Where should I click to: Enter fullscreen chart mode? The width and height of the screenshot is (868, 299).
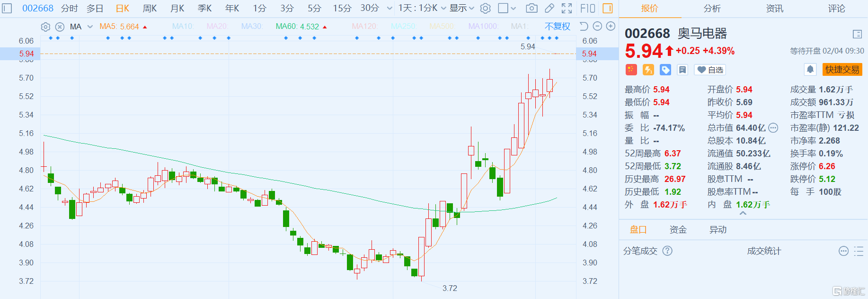coord(567,8)
